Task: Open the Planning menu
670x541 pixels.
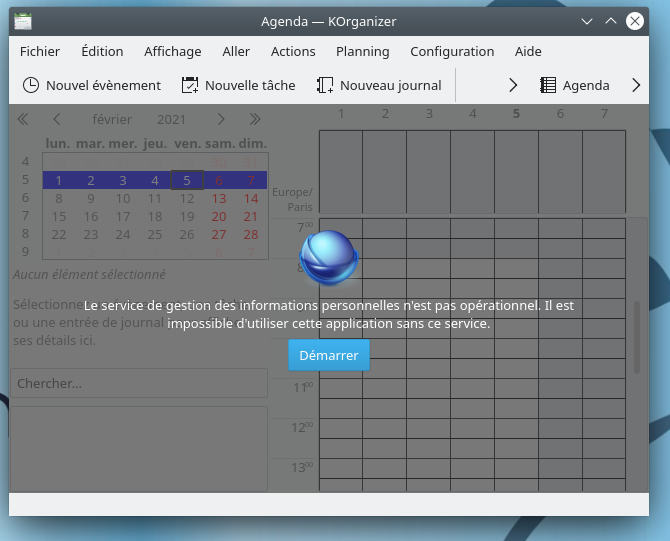Action: (362, 51)
